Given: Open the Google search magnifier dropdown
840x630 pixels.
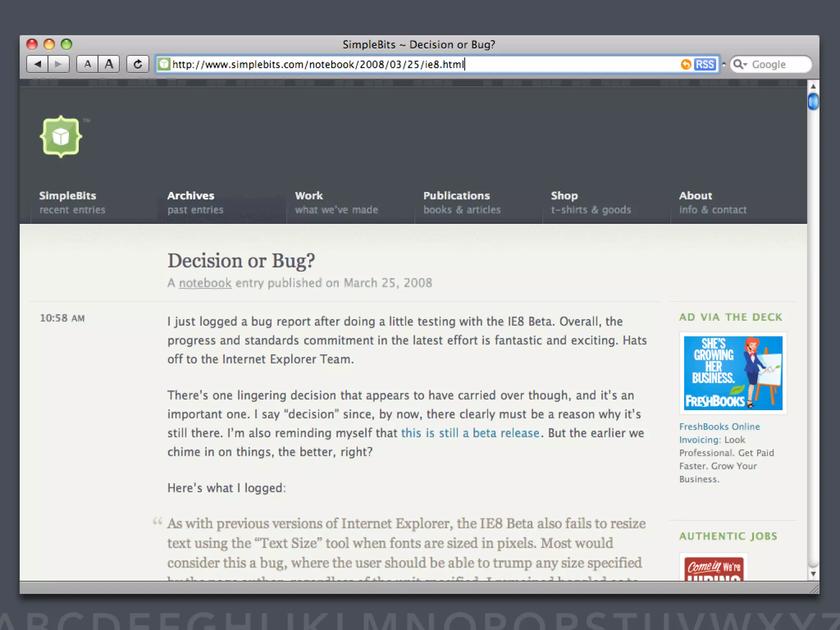Looking at the screenshot, I should (740, 64).
